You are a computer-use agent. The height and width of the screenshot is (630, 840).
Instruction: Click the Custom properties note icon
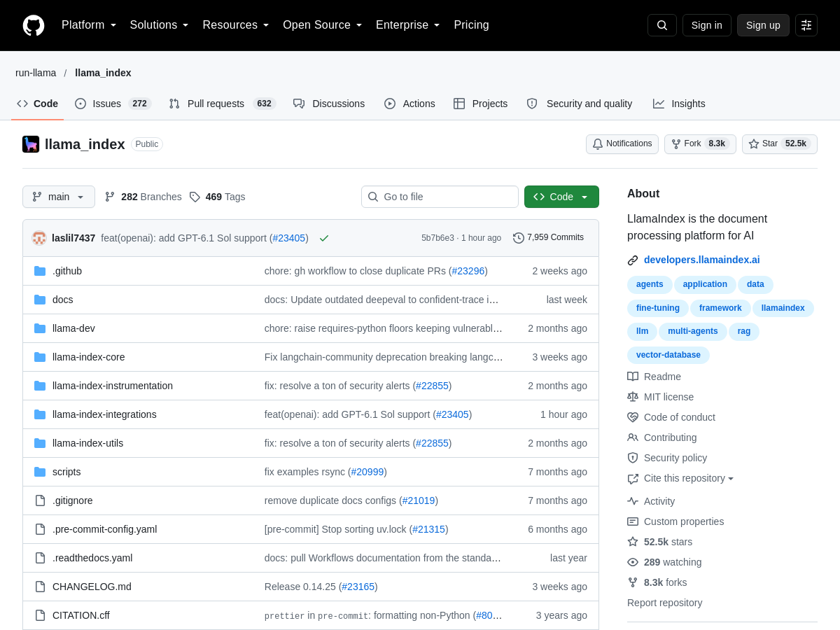[633, 521]
